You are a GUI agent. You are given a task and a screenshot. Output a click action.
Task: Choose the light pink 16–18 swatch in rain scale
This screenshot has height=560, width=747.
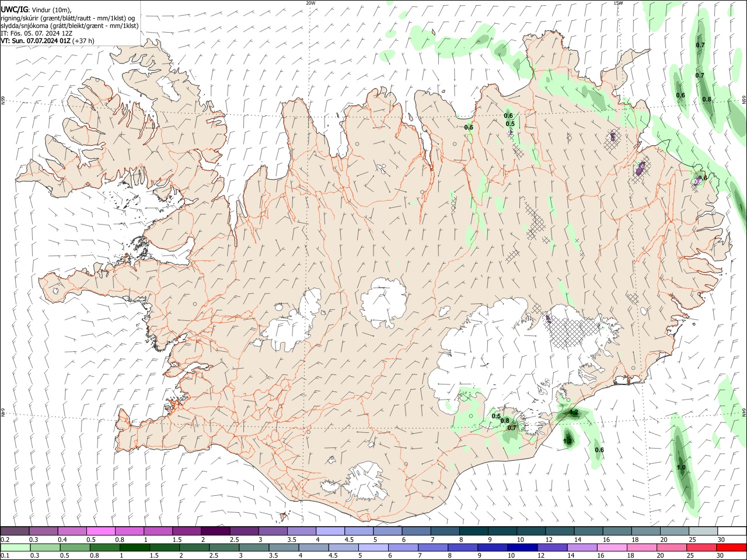coord(612,547)
